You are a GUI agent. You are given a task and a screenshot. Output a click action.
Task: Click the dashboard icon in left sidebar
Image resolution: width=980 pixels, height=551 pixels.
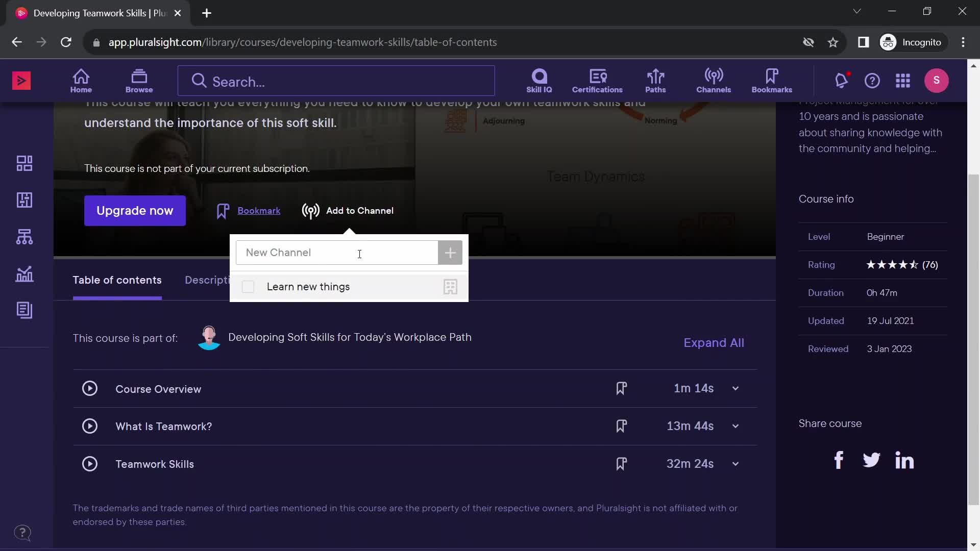pos(24,163)
